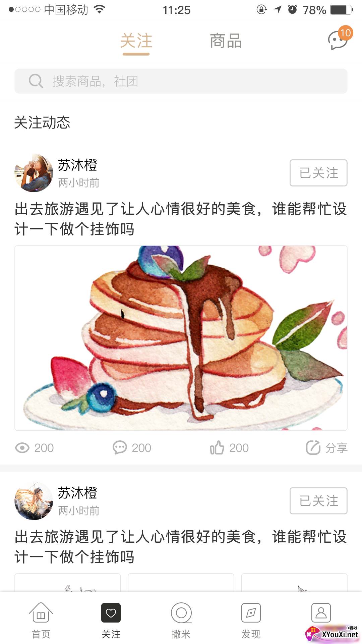The height and width of the screenshot is (644, 362).
Task: Switch to the 商品 tab
Action: click(226, 41)
